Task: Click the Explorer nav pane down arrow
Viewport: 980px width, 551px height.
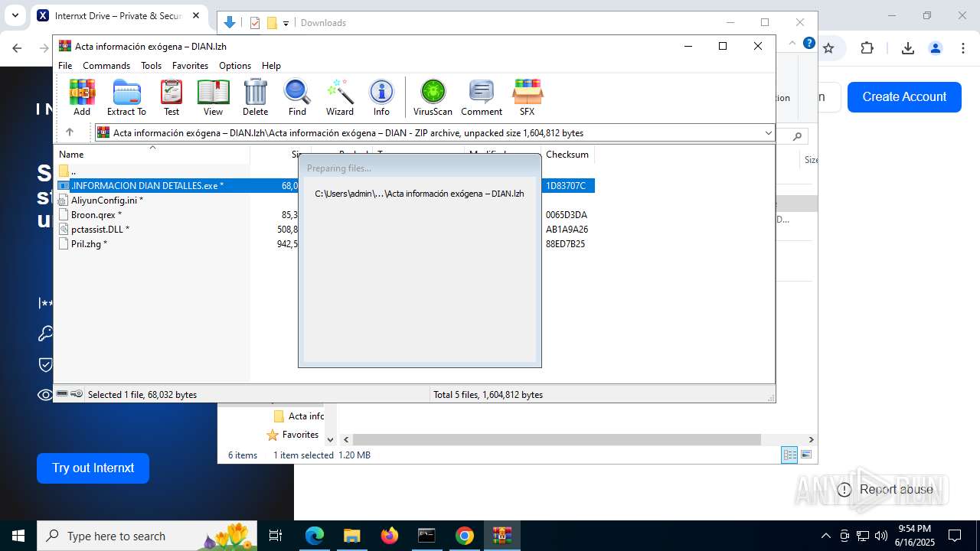Action: [x=330, y=439]
